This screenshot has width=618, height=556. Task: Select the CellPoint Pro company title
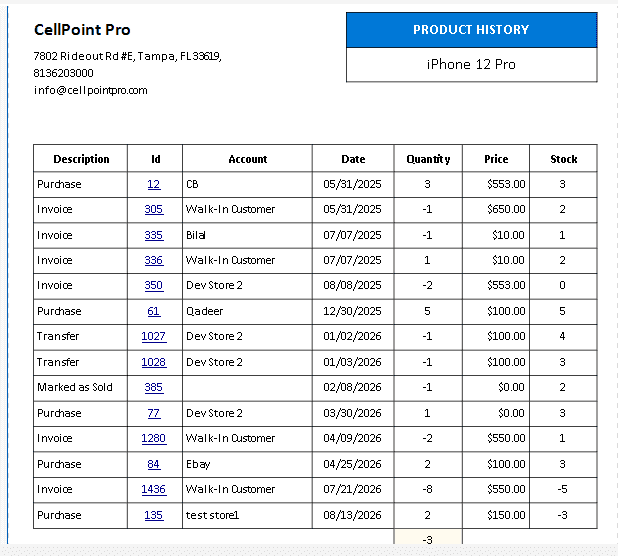(82, 30)
